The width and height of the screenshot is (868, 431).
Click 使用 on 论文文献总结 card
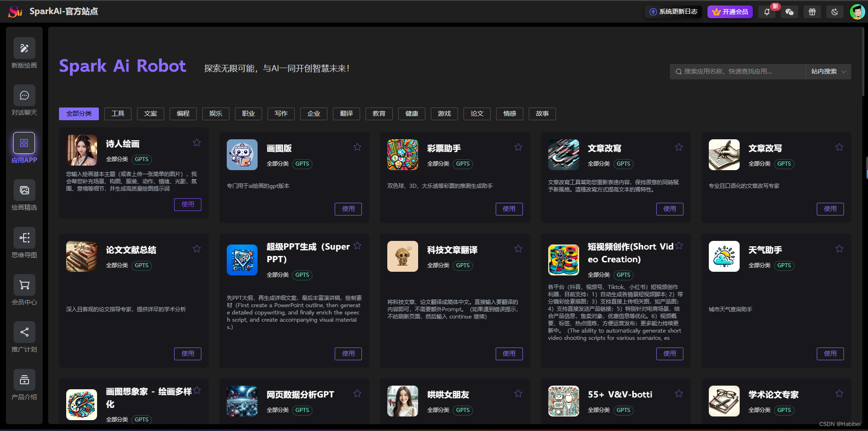pyautogui.click(x=188, y=354)
